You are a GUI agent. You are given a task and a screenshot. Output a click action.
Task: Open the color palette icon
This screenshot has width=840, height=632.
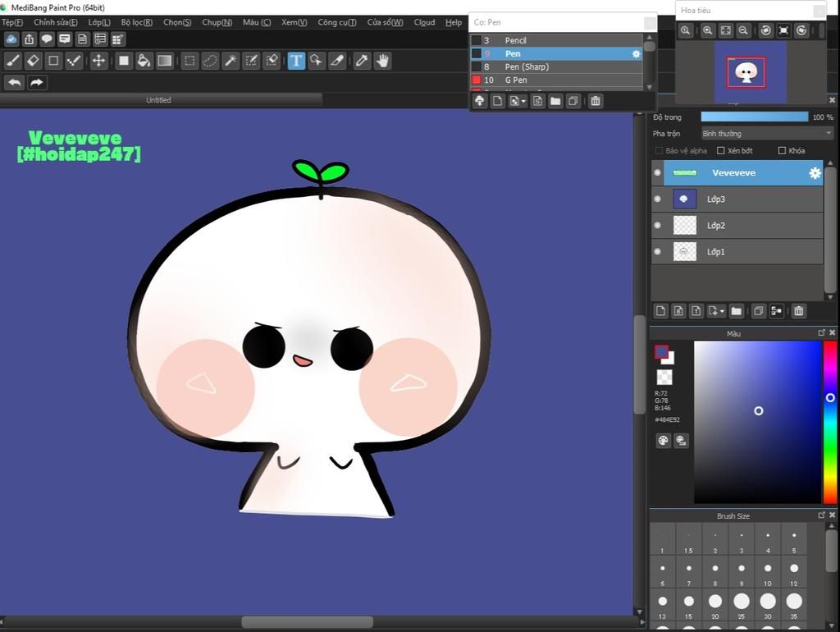point(663,441)
